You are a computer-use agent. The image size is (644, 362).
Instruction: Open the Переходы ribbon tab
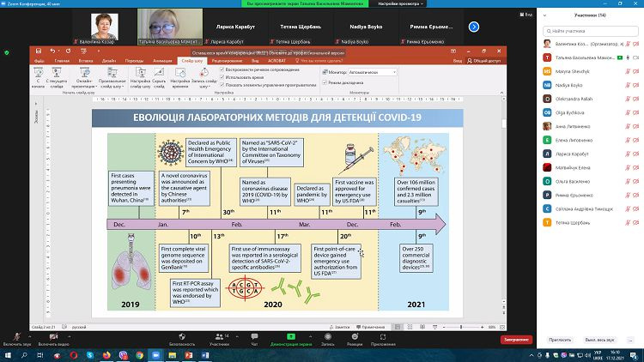pos(134,61)
